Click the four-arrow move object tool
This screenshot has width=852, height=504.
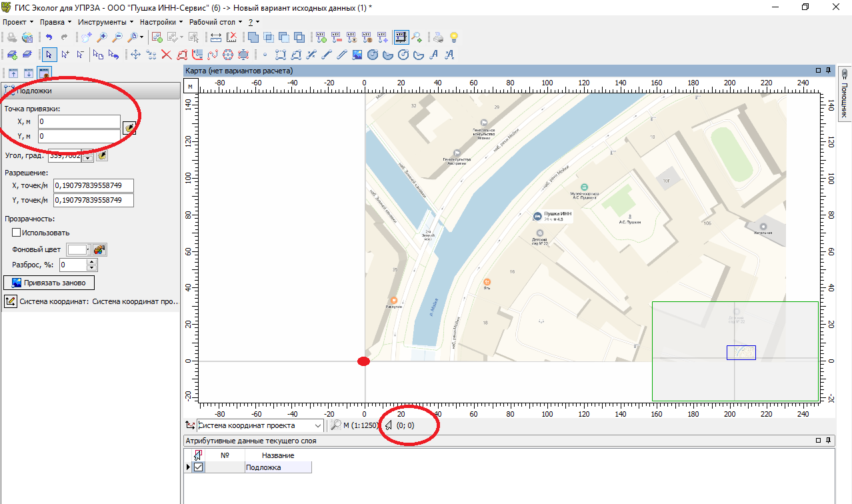coord(135,55)
